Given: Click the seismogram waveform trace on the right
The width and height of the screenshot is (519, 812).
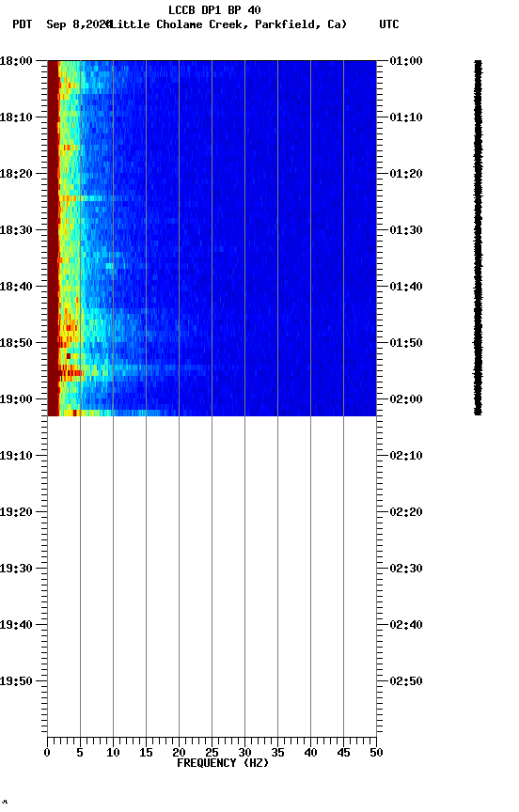Looking at the screenshot, I should click(x=478, y=238).
